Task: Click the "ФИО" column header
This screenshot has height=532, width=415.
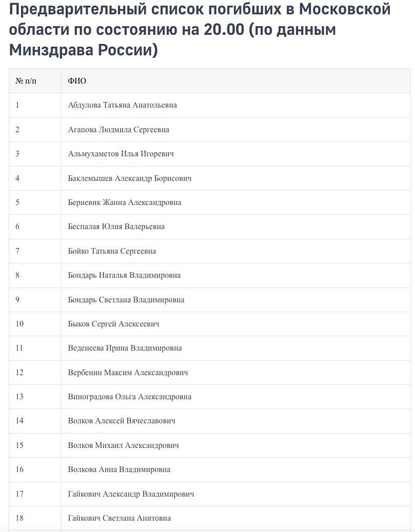Action: [x=77, y=81]
